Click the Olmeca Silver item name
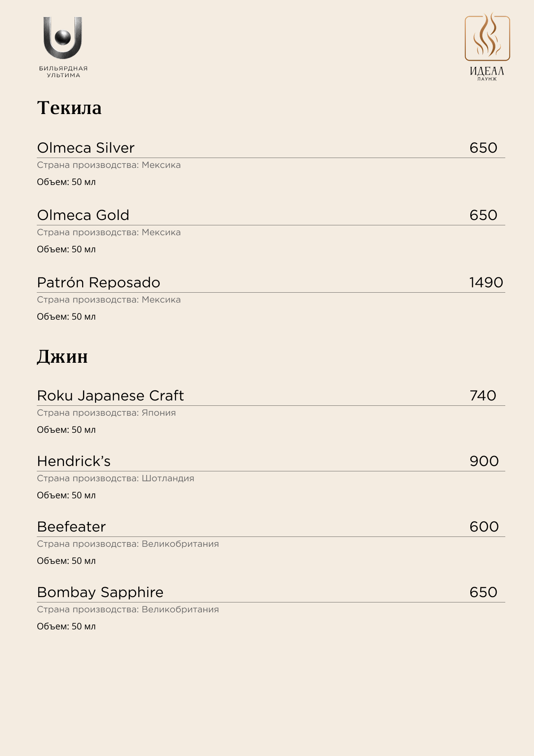Image resolution: width=534 pixels, height=756 pixels. pos(86,148)
